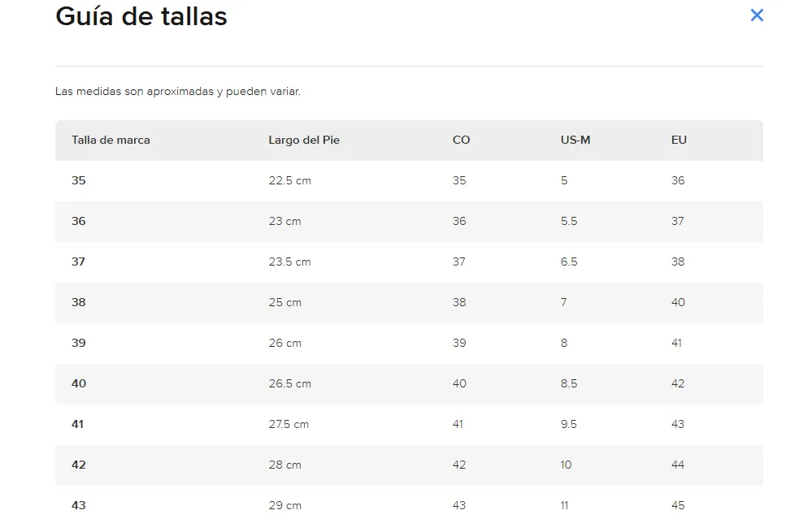Image resolution: width=790 pixels, height=532 pixels.
Task: Click the US-M column header
Action: point(575,140)
